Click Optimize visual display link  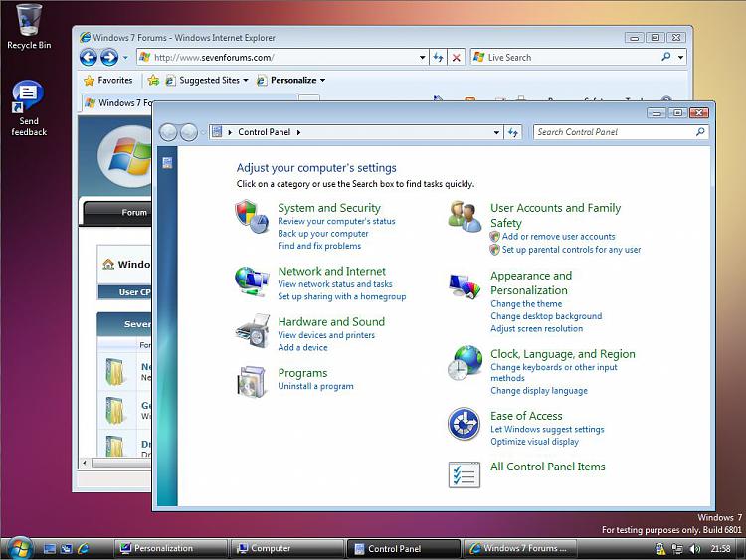(x=535, y=442)
